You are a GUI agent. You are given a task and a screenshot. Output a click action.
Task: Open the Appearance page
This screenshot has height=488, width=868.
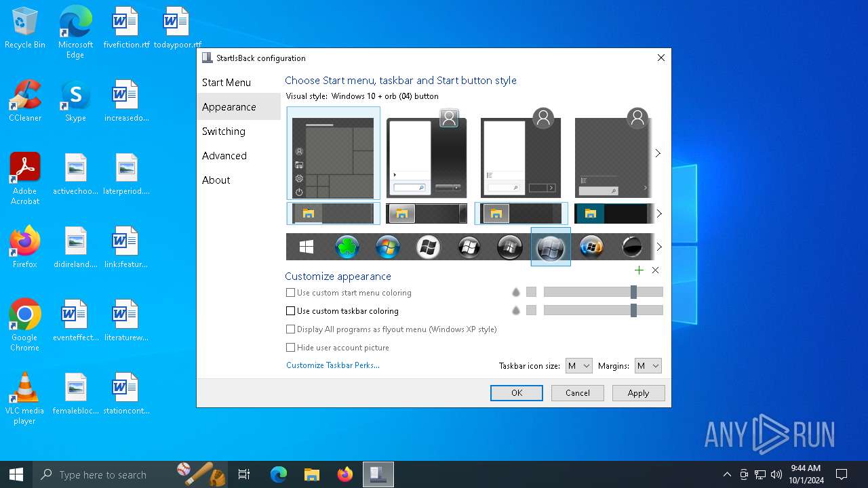point(239,107)
